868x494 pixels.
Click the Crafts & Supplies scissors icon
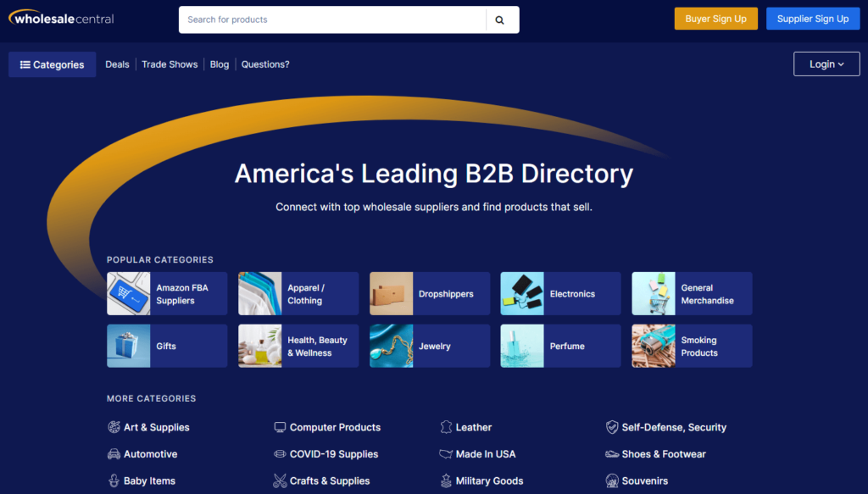[x=280, y=480]
